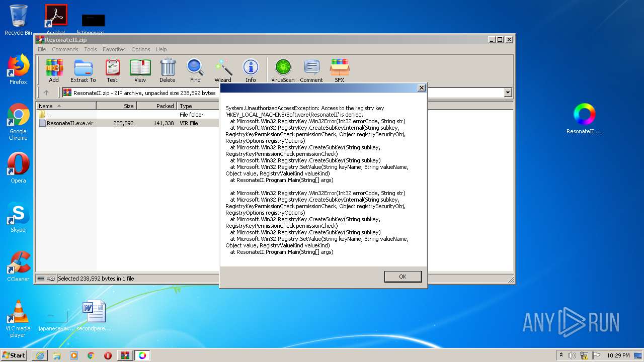The width and height of the screenshot is (644, 362).
Task: Sort by the Size column header
Action: [x=116, y=106]
